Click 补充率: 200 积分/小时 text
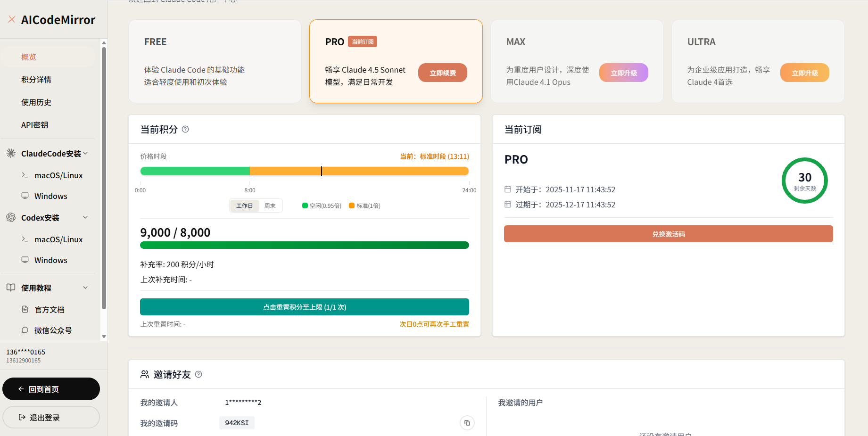 point(177,264)
